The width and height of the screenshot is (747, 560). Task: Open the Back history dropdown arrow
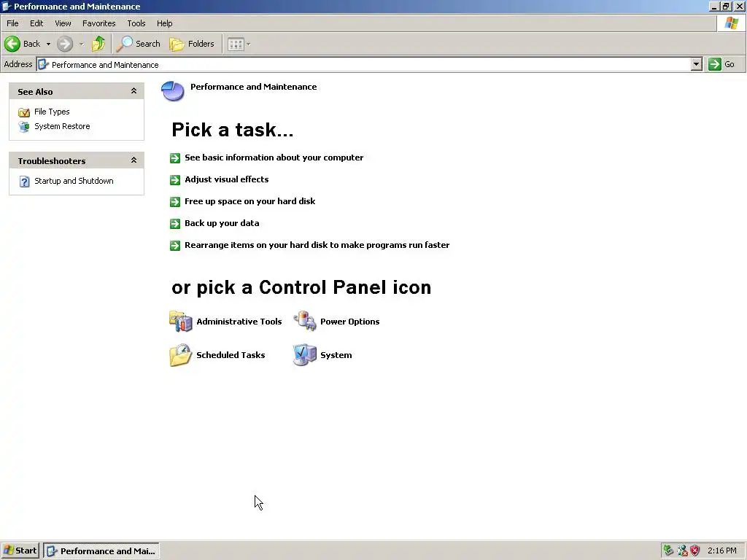(48, 44)
